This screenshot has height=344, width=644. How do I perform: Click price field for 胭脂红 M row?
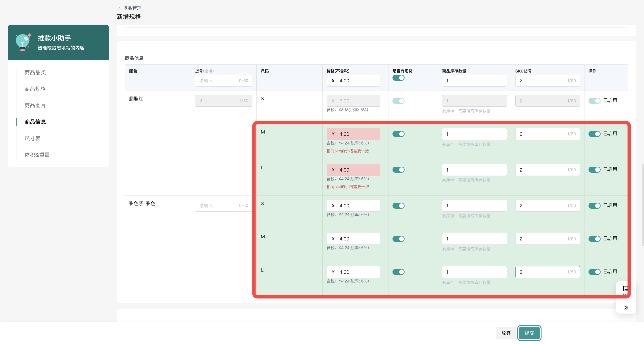(x=353, y=134)
